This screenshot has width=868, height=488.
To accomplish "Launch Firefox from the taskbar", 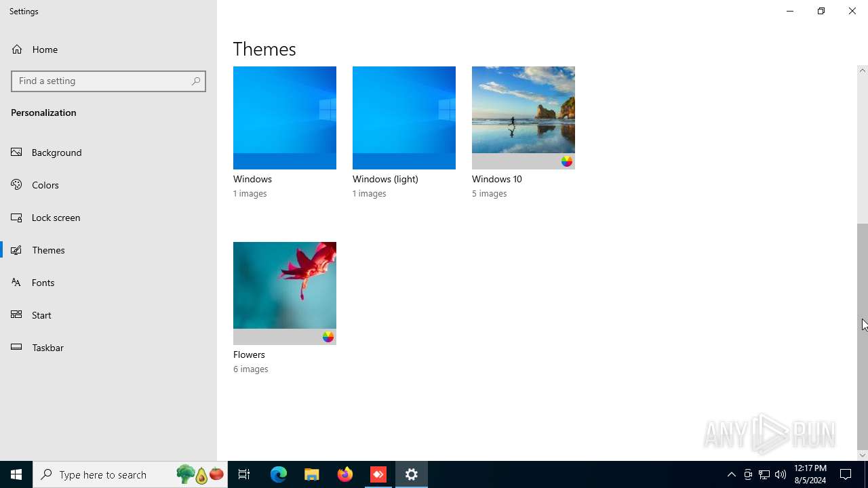I will click(x=345, y=474).
